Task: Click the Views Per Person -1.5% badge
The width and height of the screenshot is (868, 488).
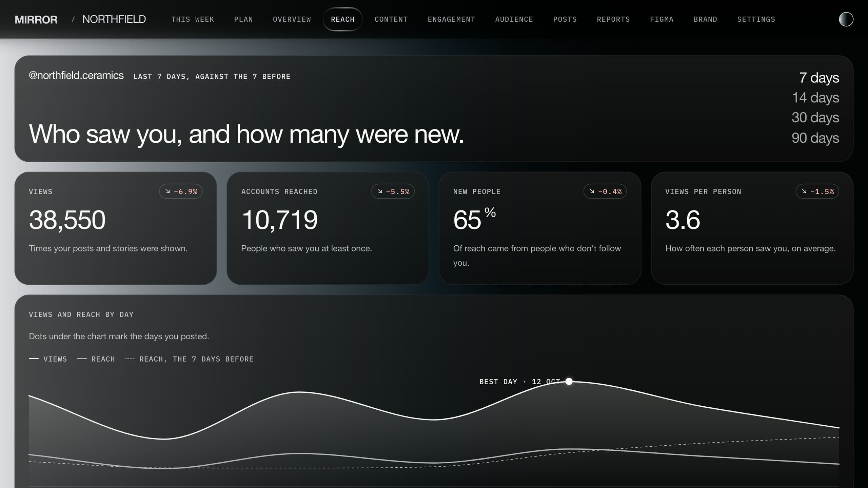Action: (817, 191)
